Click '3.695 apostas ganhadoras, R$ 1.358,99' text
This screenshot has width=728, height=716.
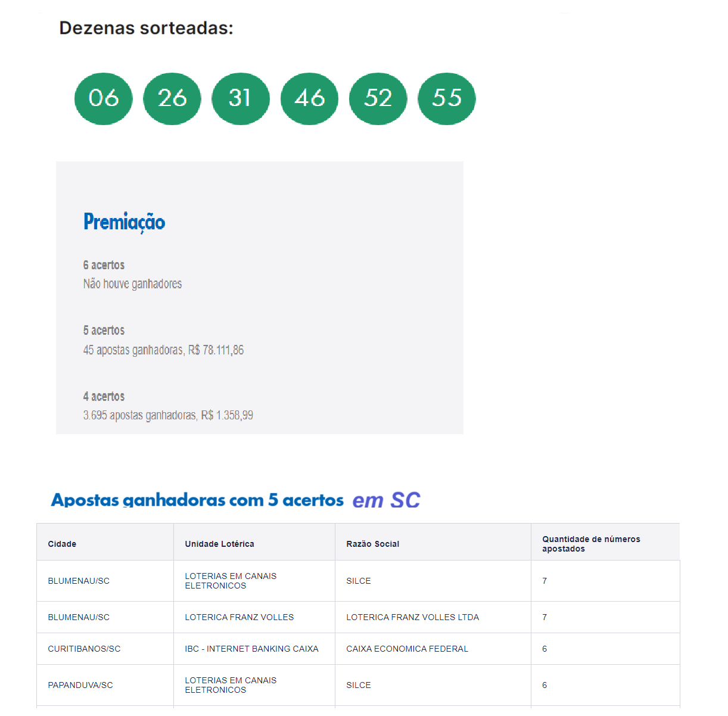point(168,415)
